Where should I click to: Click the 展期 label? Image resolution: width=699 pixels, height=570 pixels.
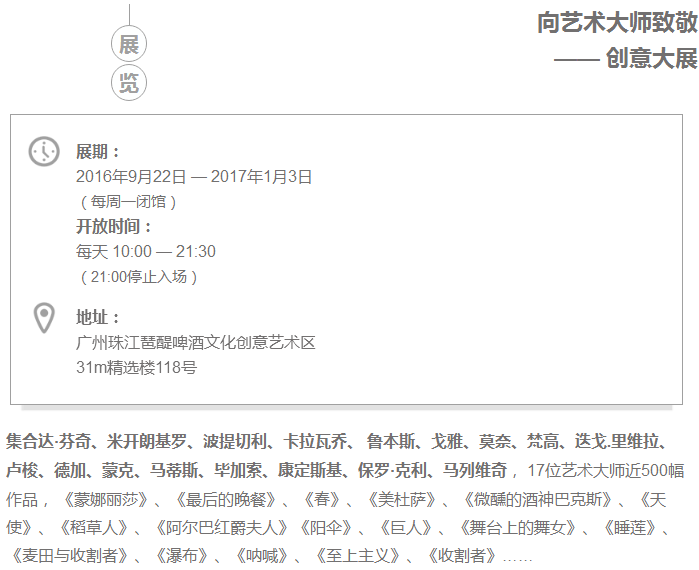(97, 152)
